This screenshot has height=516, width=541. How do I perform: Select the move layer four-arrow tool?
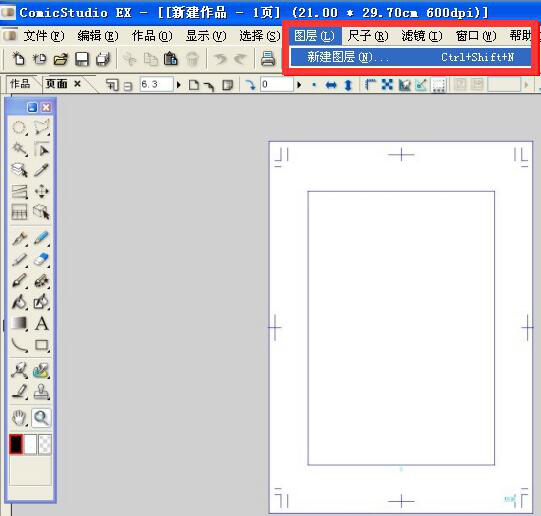[x=42, y=191]
